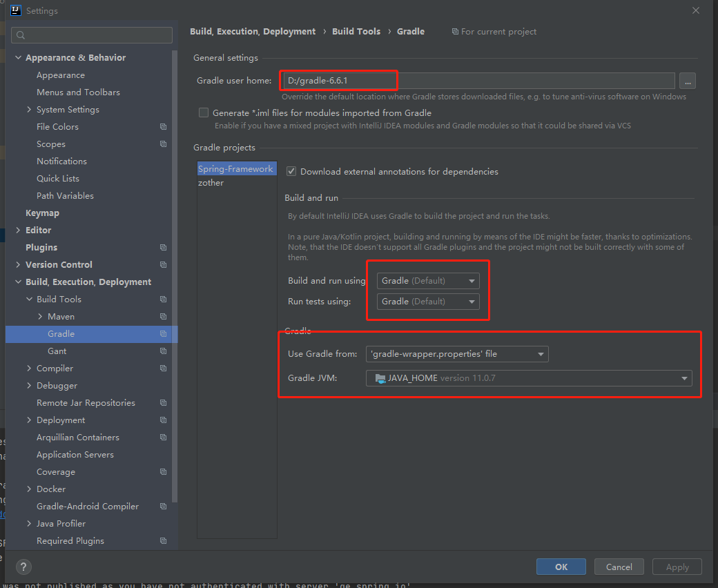
Task: Click the project-level icon beside Version Control
Action: (x=163, y=265)
